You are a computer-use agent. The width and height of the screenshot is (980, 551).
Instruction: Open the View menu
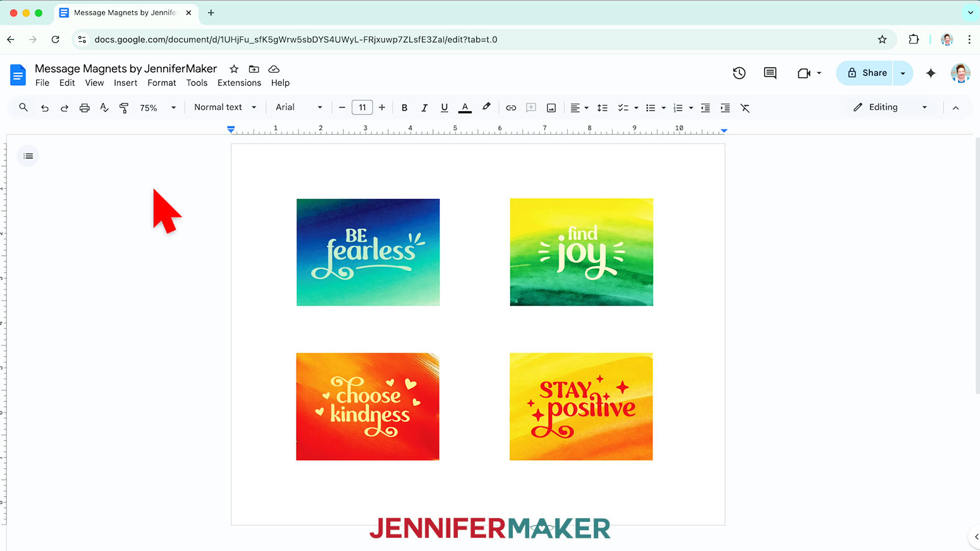coord(94,83)
